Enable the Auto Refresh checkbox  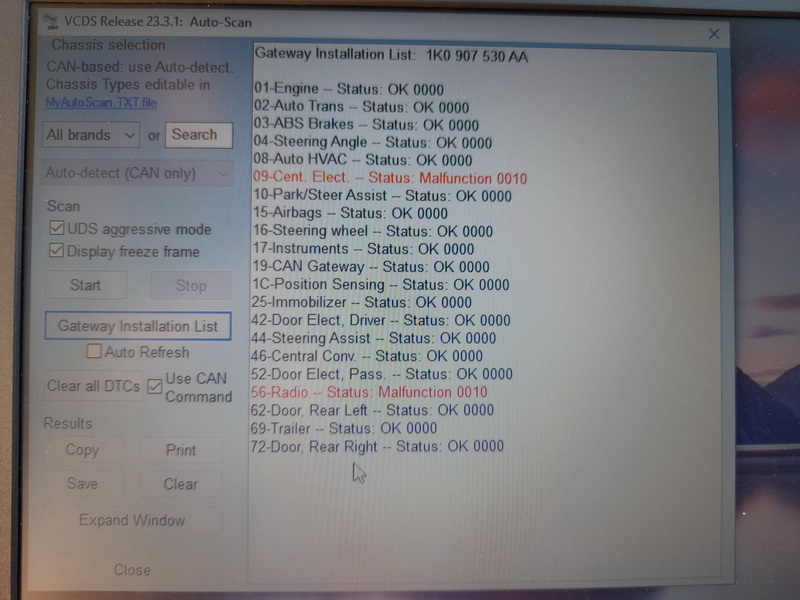(x=94, y=351)
